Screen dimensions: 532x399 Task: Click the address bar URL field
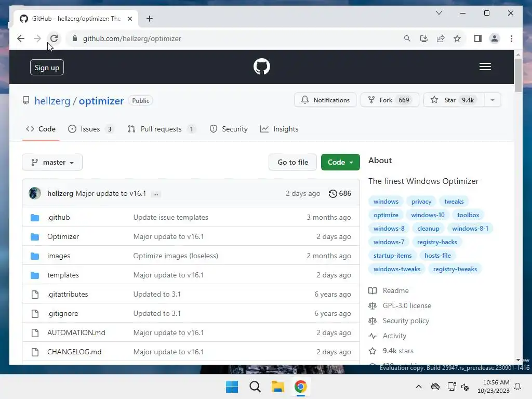(x=234, y=38)
